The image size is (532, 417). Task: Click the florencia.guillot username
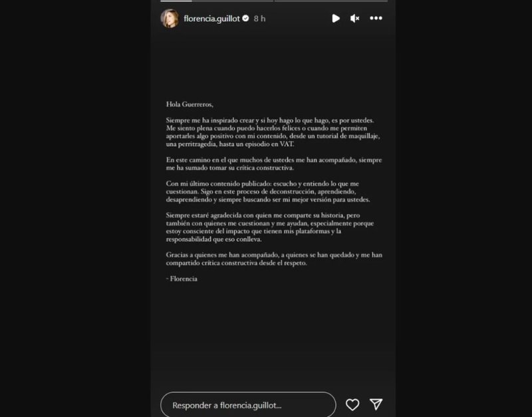(211, 19)
